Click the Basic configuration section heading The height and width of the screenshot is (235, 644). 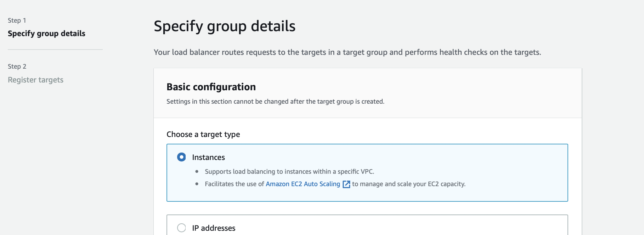211,87
